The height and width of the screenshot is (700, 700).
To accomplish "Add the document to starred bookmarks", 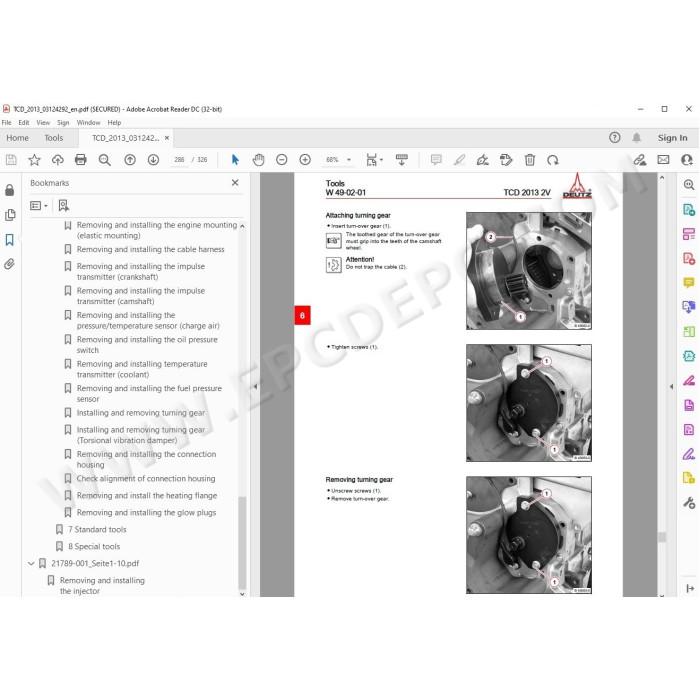I will coord(34,160).
